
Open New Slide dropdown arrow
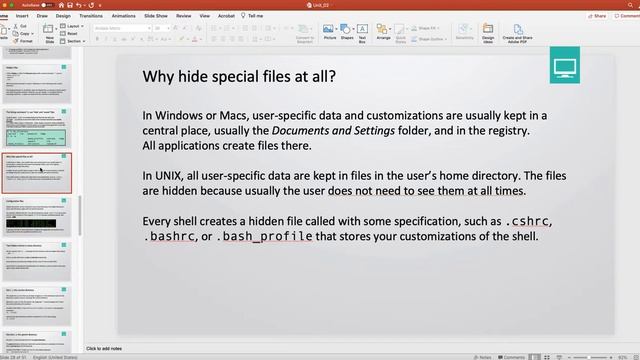[56, 29]
